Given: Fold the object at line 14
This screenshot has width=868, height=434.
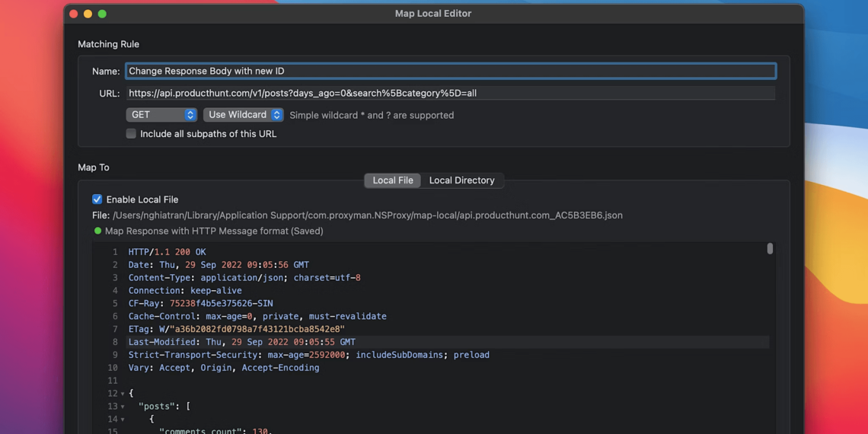Looking at the screenshot, I should coord(123,420).
